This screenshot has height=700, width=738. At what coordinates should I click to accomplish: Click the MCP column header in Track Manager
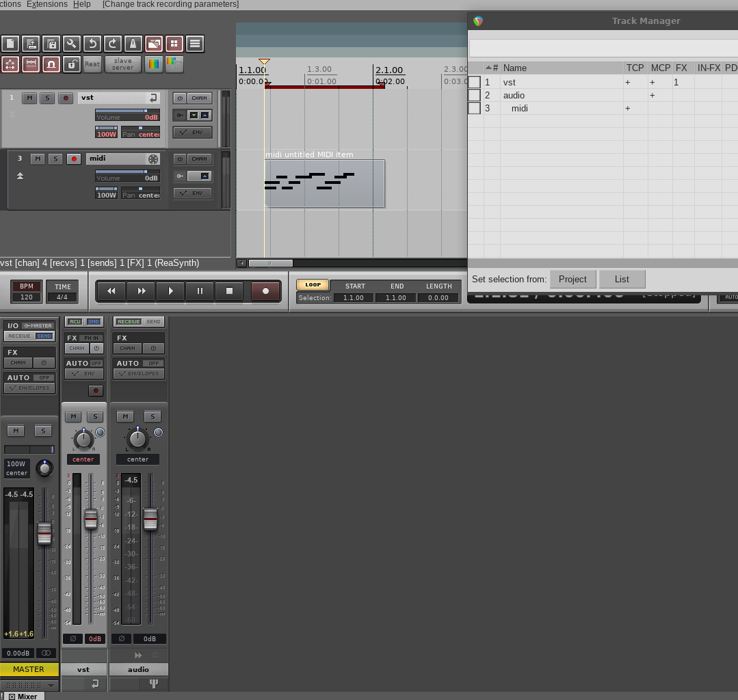pos(660,68)
